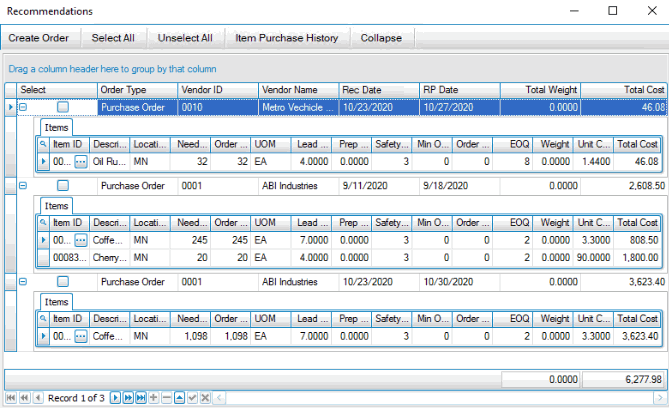Click the edit record up-triangle icon

(x=180, y=398)
